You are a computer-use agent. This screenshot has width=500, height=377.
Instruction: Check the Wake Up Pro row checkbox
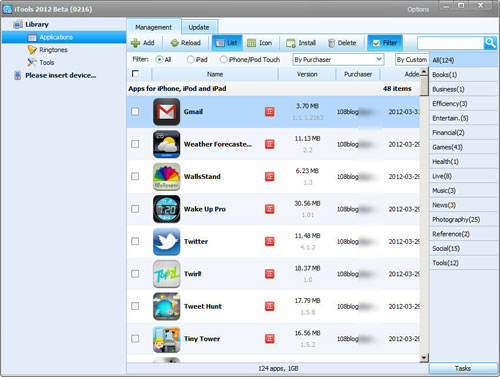coord(135,209)
